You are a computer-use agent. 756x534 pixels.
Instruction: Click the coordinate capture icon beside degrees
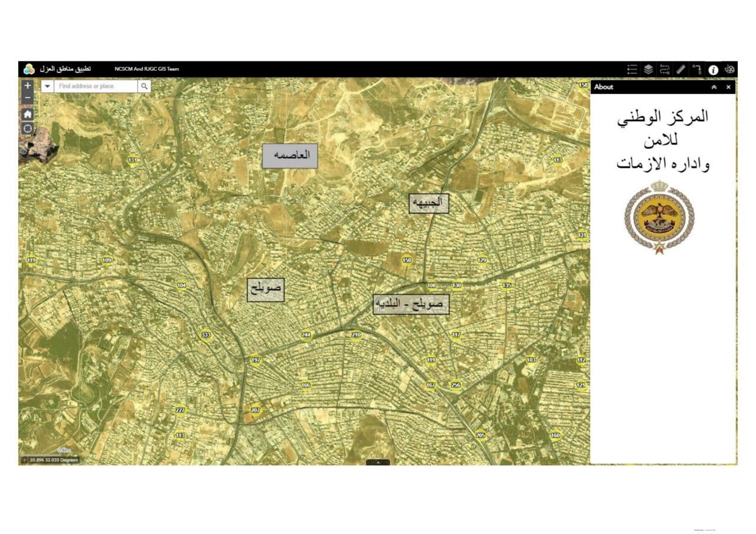24,460
